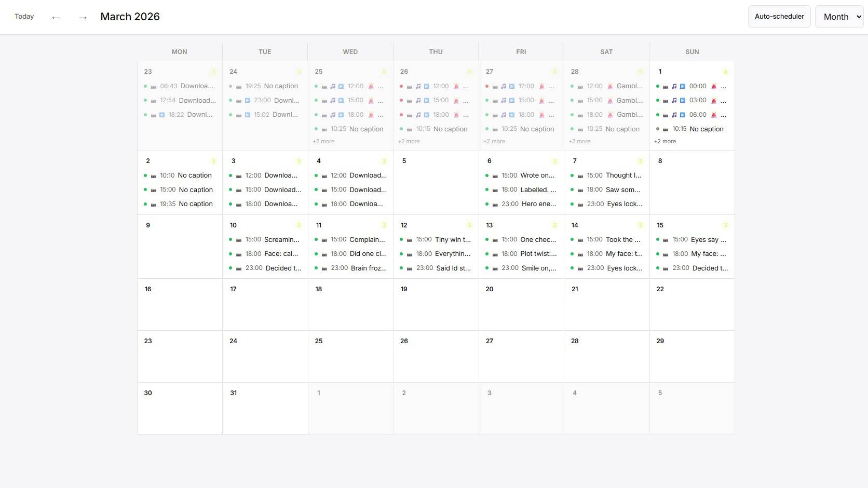Open the 18:00 'Saw som...' post on March 7

pyautogui.click(x=606, y=189)
